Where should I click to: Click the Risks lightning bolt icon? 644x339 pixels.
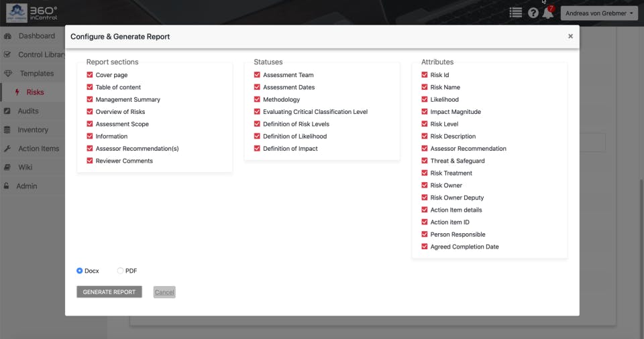[x=17, y=92]
